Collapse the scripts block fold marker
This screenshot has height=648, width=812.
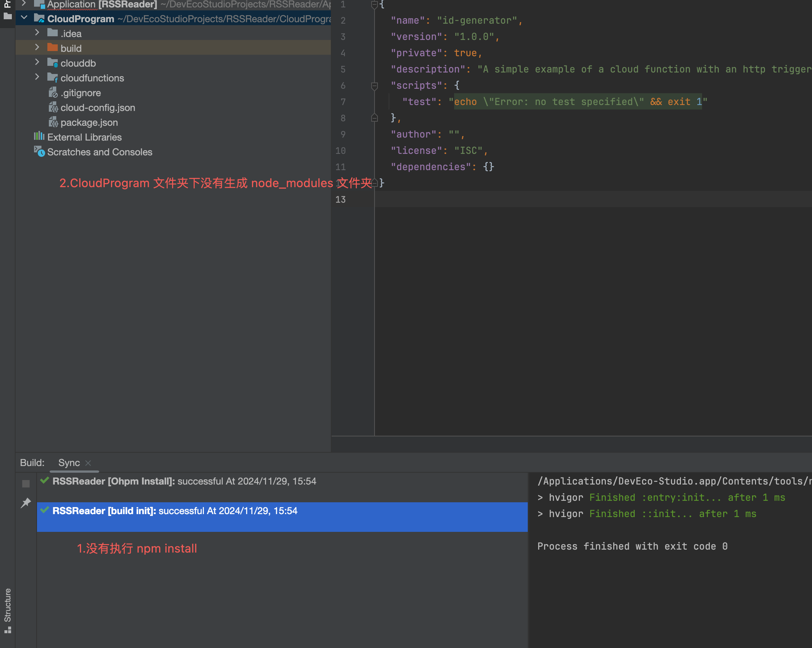375,86
